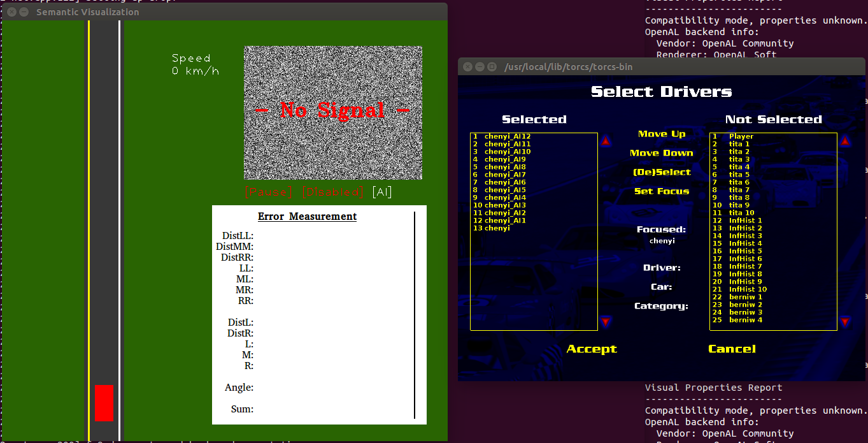This screenshot has width=868, height=443.
Task: Select driver chenyi_AI2 in Selected list
Action: (534, 213)
